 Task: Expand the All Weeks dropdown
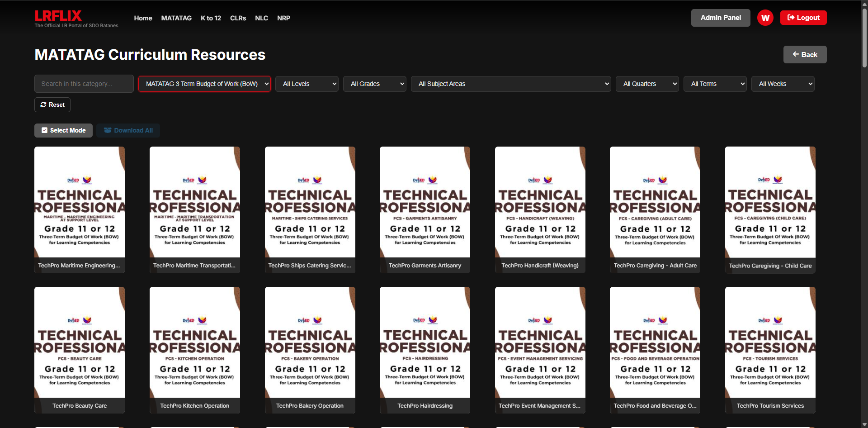[x=783, y=84]
